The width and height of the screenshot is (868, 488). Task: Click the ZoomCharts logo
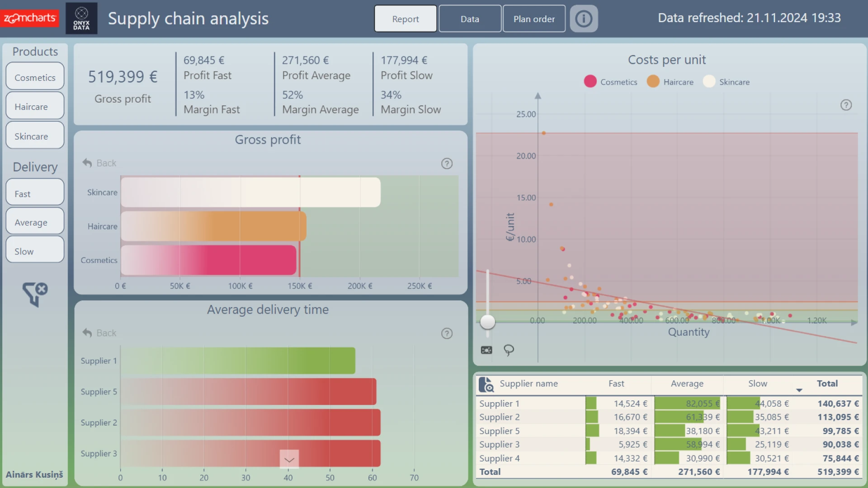[x=30, y=18]
